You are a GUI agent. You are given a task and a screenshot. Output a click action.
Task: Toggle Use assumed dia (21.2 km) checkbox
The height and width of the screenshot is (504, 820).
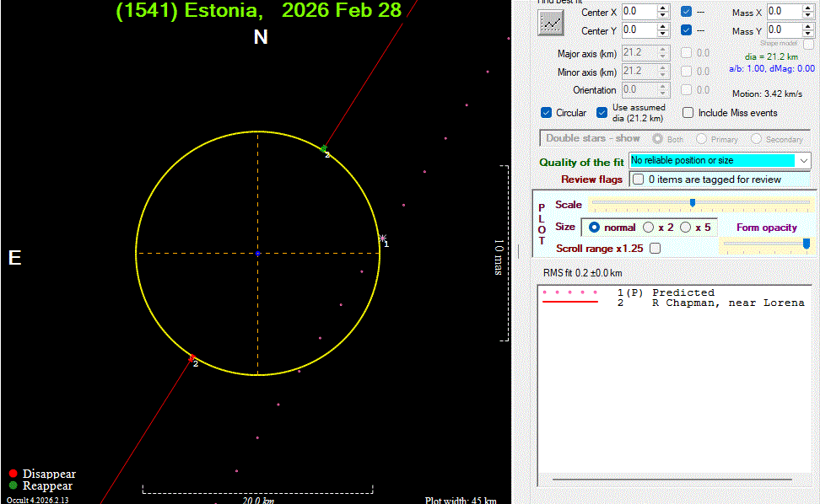point(602,113)
